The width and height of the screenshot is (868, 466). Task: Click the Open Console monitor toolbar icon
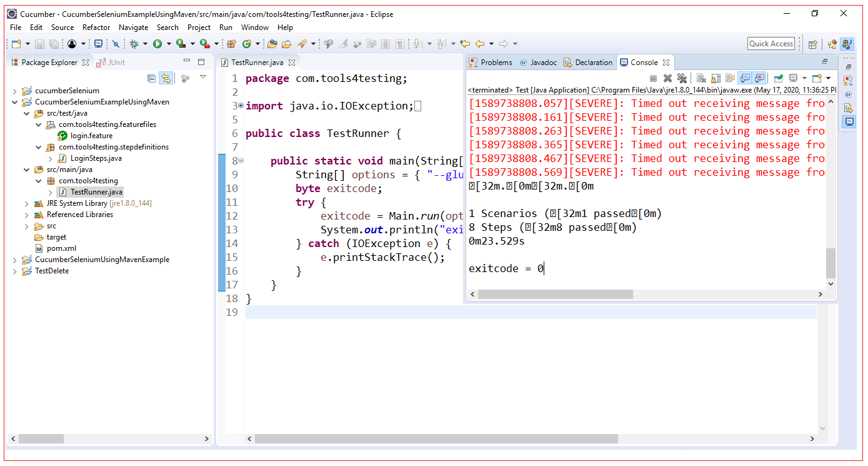coord(98,44)
